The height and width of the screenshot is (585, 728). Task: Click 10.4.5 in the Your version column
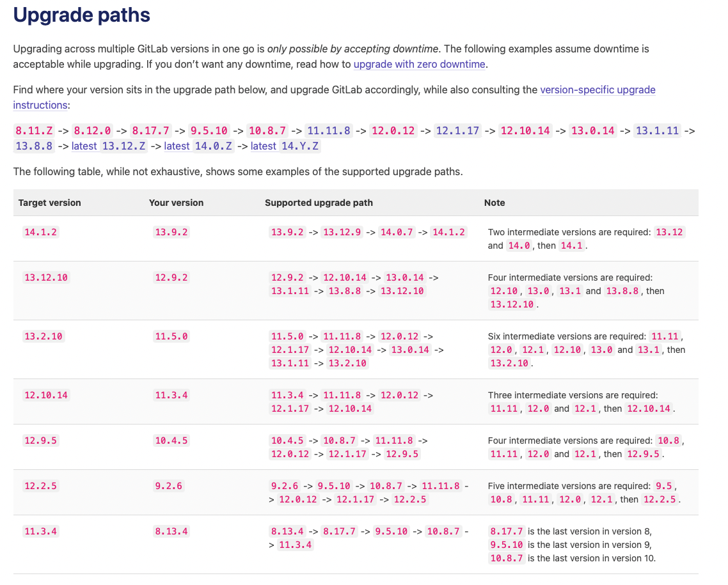(171, 441)
